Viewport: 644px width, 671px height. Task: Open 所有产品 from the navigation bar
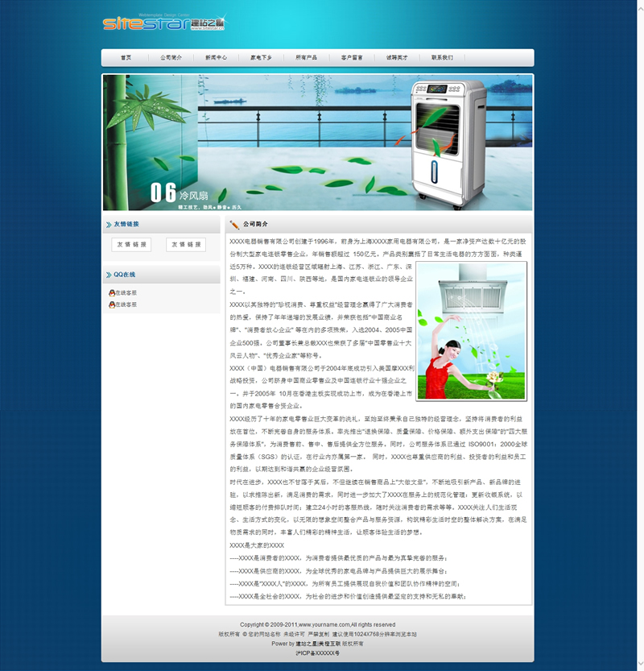[x=306, y=58]
